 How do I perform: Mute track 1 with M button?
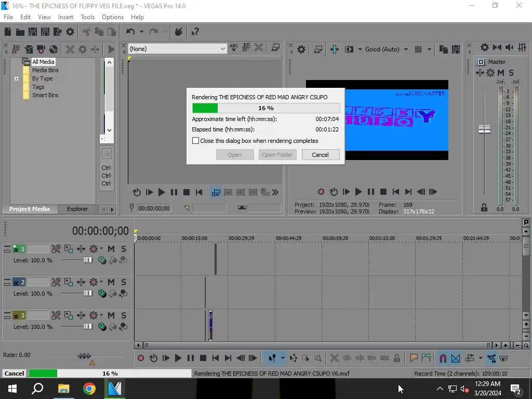[111, 249]
